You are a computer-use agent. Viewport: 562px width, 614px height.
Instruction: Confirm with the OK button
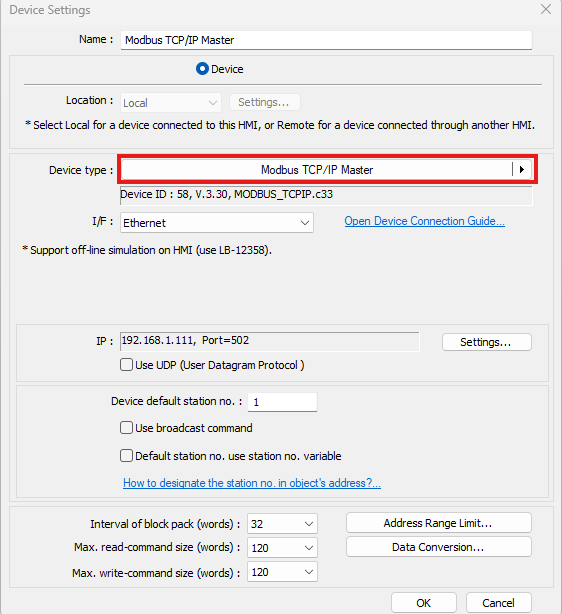(x=424, y=603)
